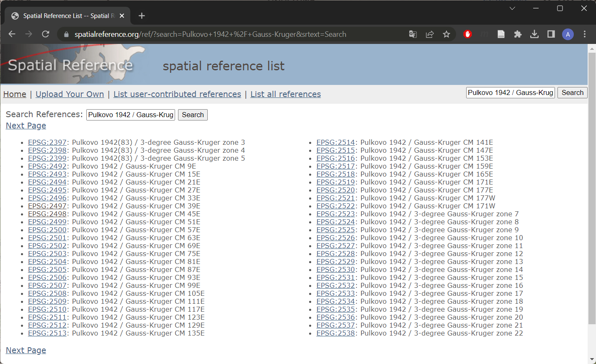Click the EPSG:2500 reference link
This screenshot has width=596, height=364.
point(47,230)
